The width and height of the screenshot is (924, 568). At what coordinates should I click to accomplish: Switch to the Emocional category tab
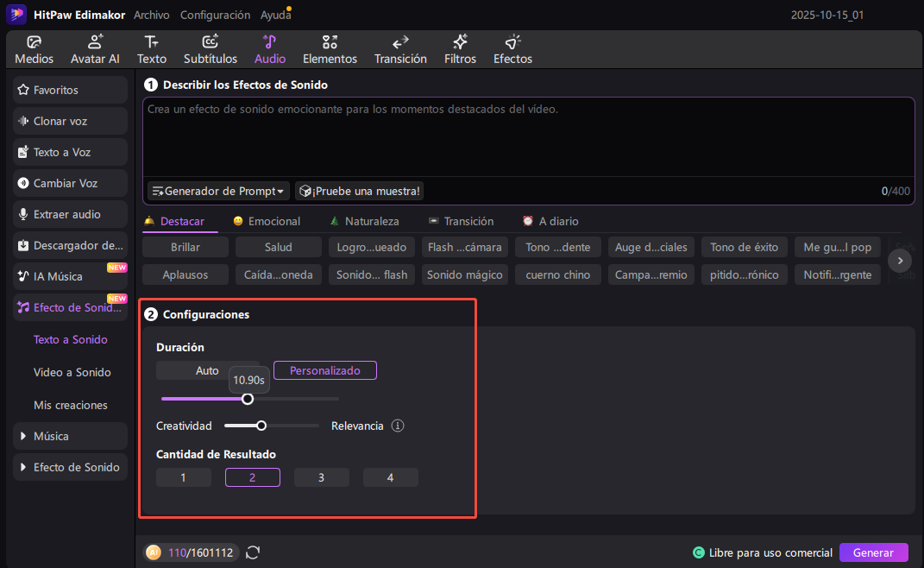coord(267,221)
